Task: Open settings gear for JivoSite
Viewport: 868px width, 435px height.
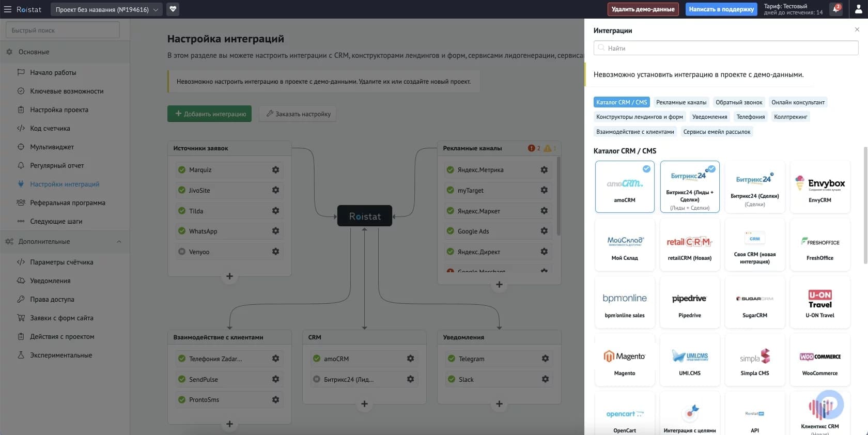Action: point(275,190)
